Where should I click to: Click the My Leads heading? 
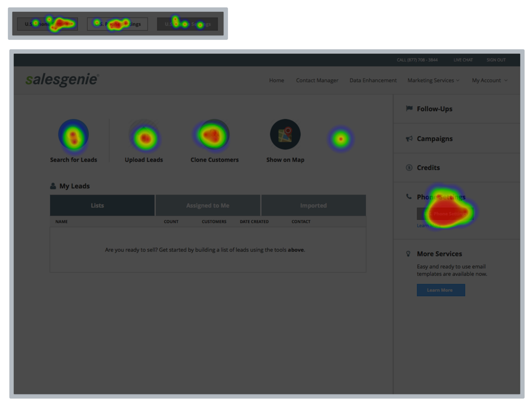click(74, 186)
